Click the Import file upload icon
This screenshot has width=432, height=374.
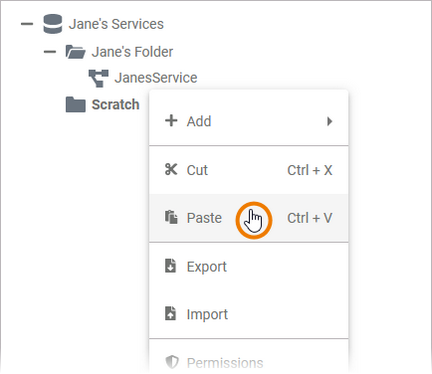tap(170, 314)
